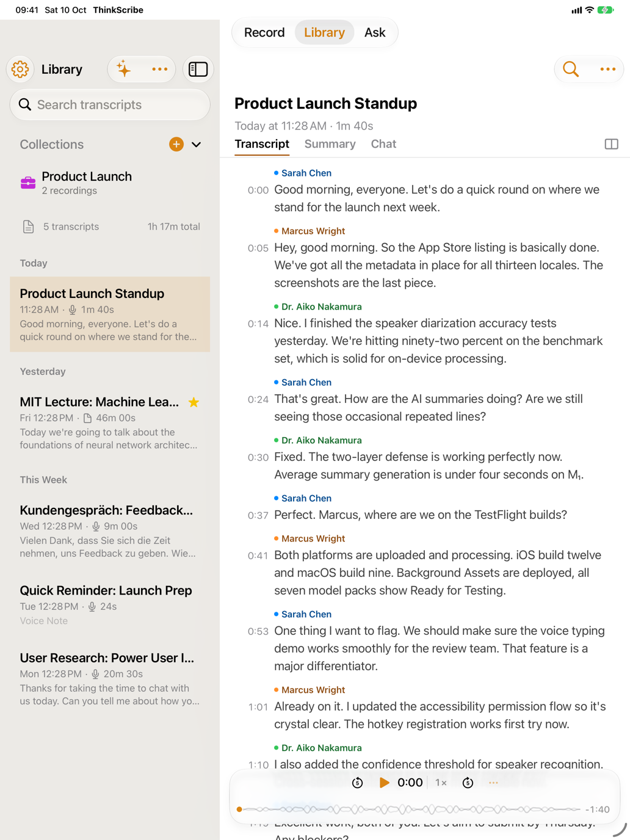Jump to timestamp 0:53
630x840 pixels.
[x=258, y=632]
